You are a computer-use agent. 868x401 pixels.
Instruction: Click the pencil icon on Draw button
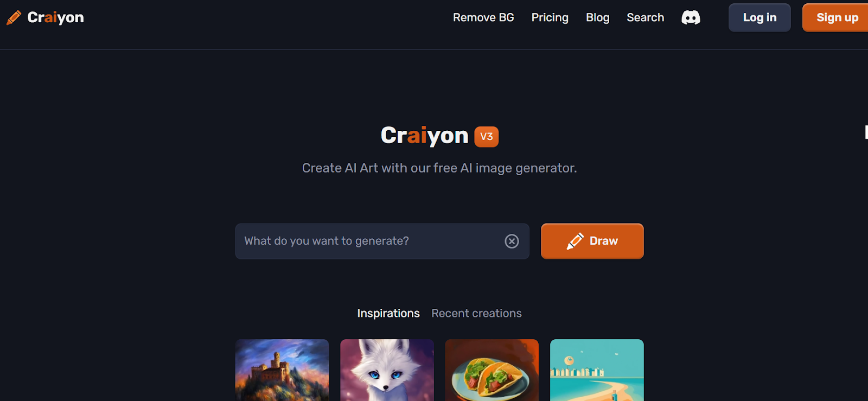(x=575, y=241)
